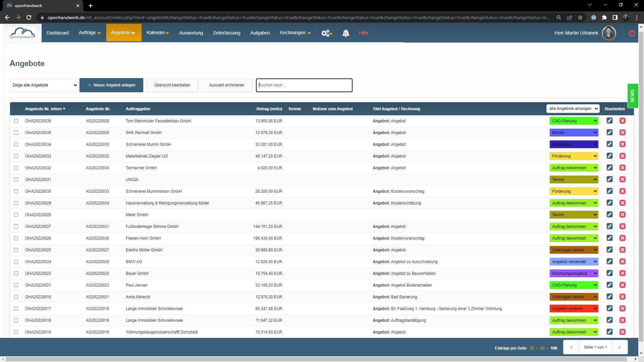Viewport: 644px width, 362px height.
Task: Click the red logout power icon
Action: [x=632, y=33]
